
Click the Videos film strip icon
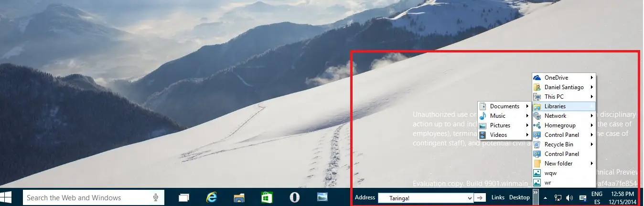point(483,135)
